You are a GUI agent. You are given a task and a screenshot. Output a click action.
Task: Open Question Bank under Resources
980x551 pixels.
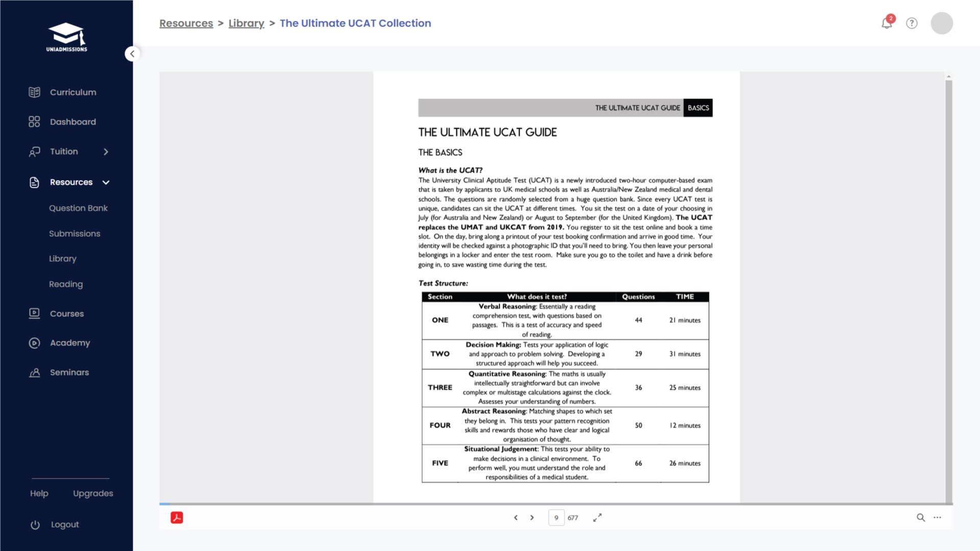point(78,208)
